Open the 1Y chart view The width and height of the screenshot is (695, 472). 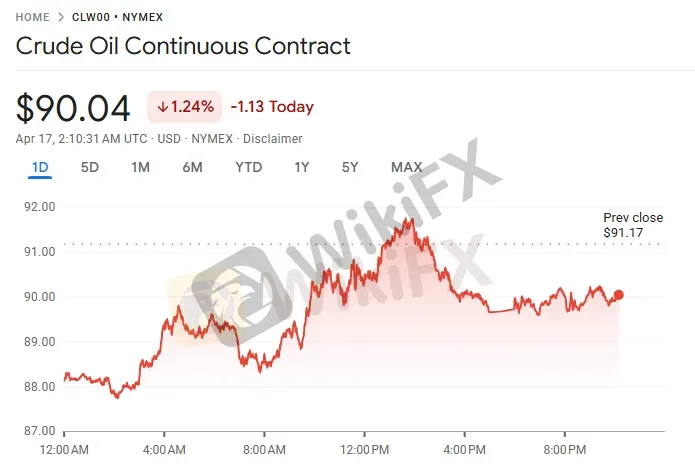301,167
